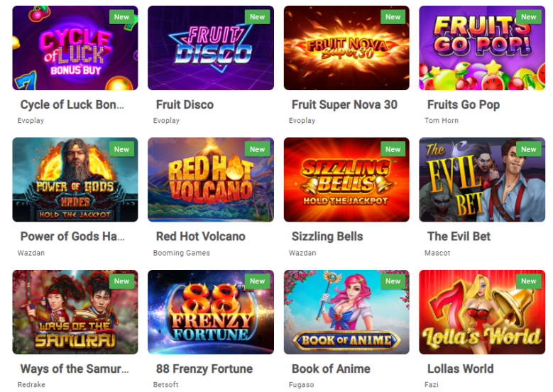
Task: Select the Lollas World game image
Action: pyautogui.click(x=481, y=312)
